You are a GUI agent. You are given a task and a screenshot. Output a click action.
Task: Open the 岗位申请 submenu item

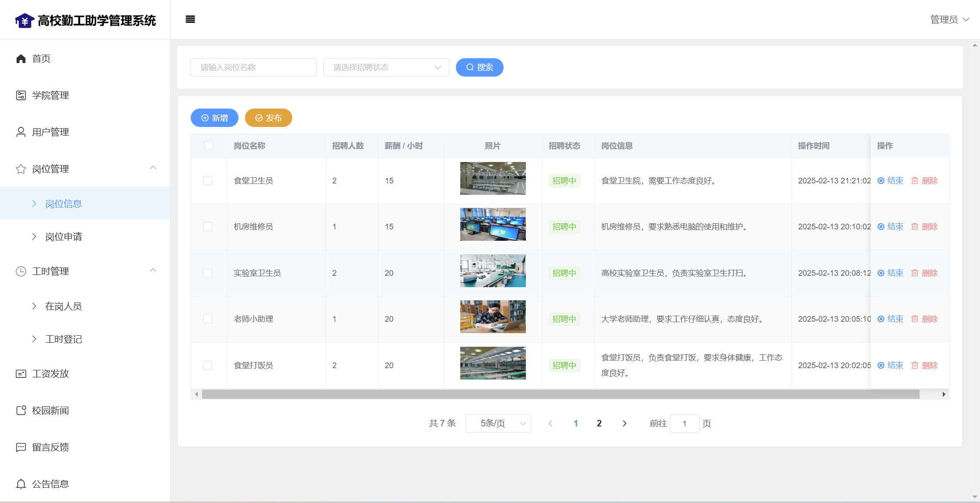(64, 237)
